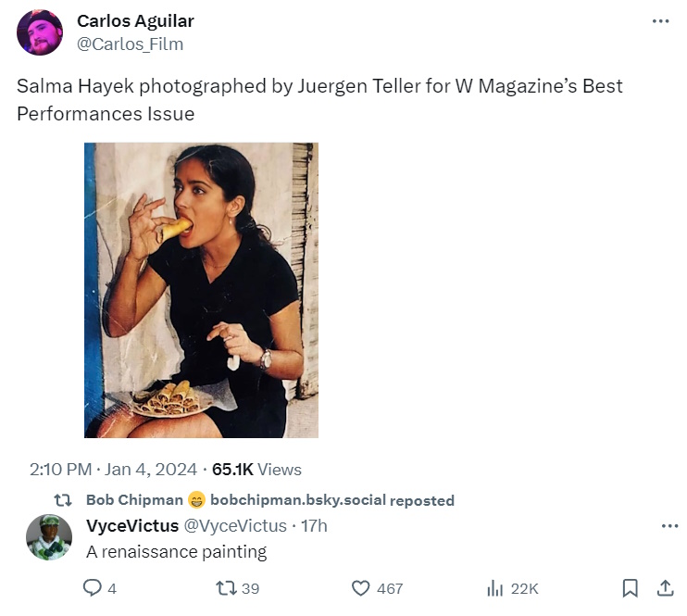The image size is (687, 616).
Task: Like the reply with heart icon
Action: (361, 588)
